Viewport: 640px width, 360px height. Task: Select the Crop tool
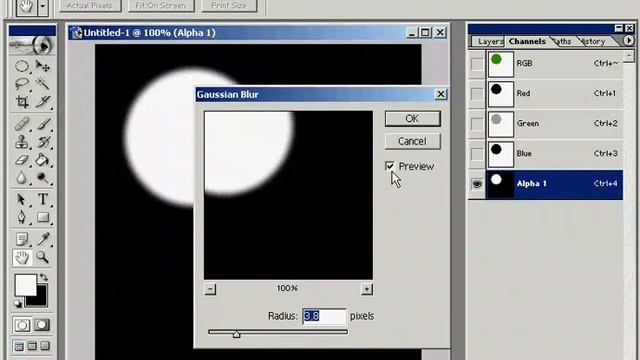[x=22, y=102]
